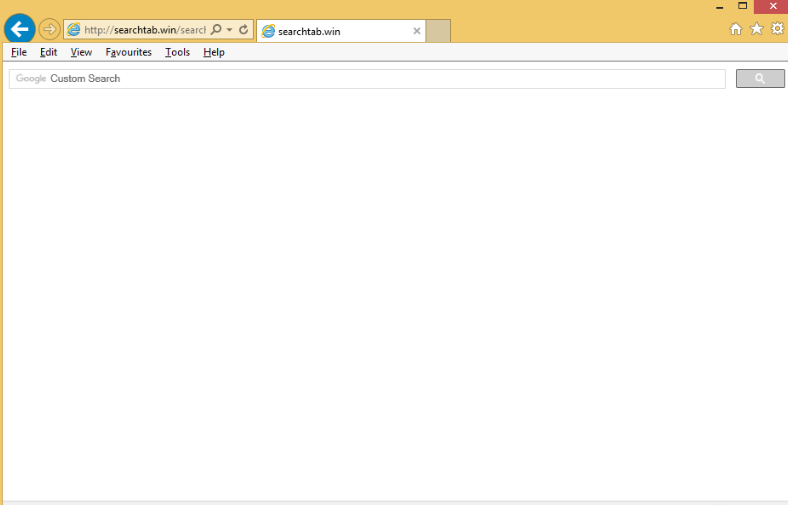Open the View menu
The image size is (788, 508).
point(81,52)
